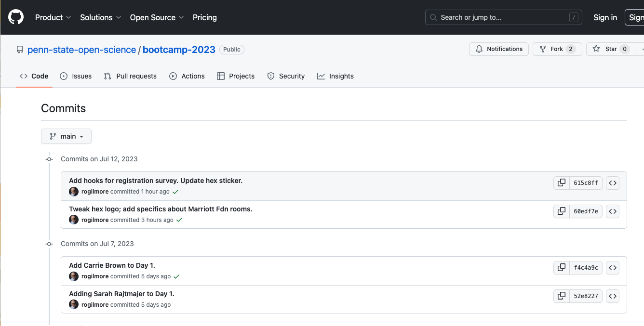Screen dimensions: 644x326
Task: Expand the Open Source menu
Action: 157,17
